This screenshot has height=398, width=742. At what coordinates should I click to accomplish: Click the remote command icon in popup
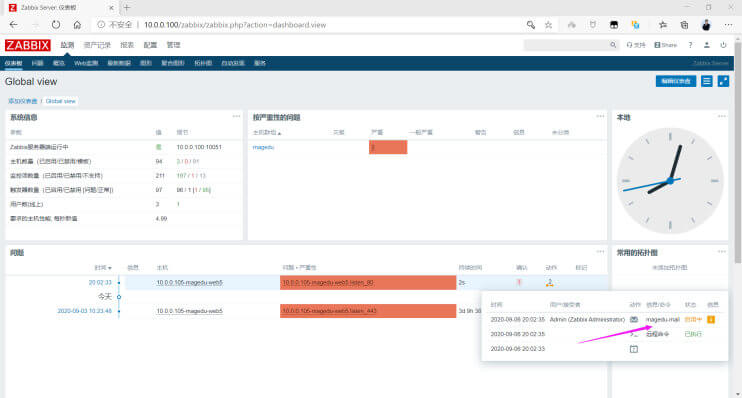[x=634, y=334]
